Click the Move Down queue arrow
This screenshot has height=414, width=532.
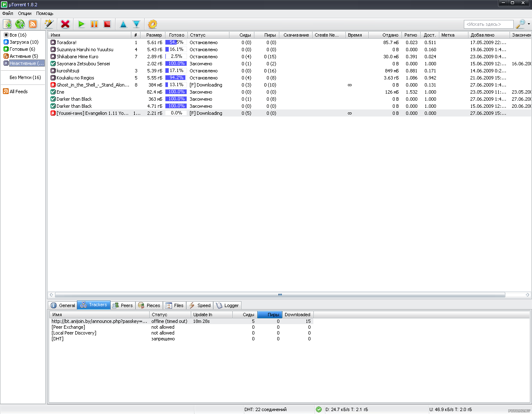point(136,24)
